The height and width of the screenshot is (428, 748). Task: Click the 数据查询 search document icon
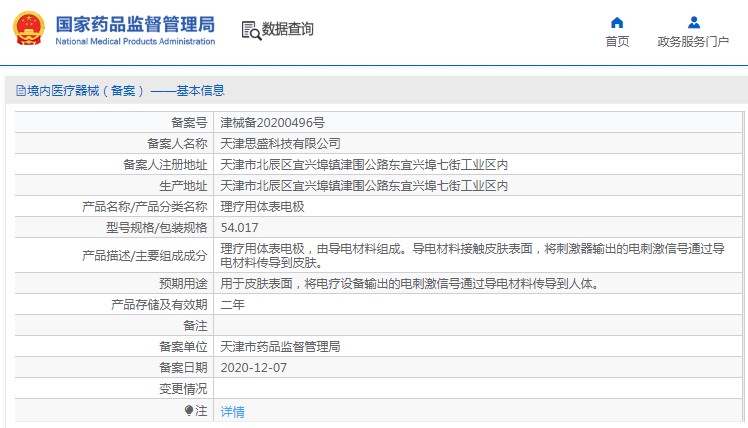pyautogui.click(x=251, y=30)
